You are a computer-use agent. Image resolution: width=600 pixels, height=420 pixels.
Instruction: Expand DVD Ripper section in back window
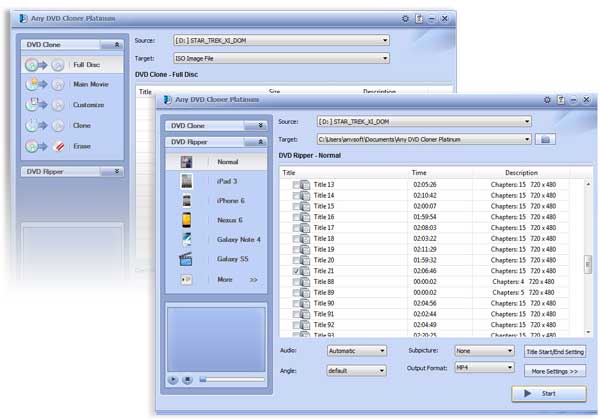click(x=72, y=172)
